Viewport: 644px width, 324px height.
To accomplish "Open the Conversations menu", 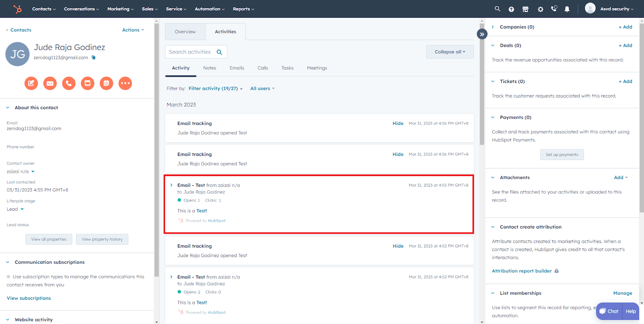I will 81,9.
